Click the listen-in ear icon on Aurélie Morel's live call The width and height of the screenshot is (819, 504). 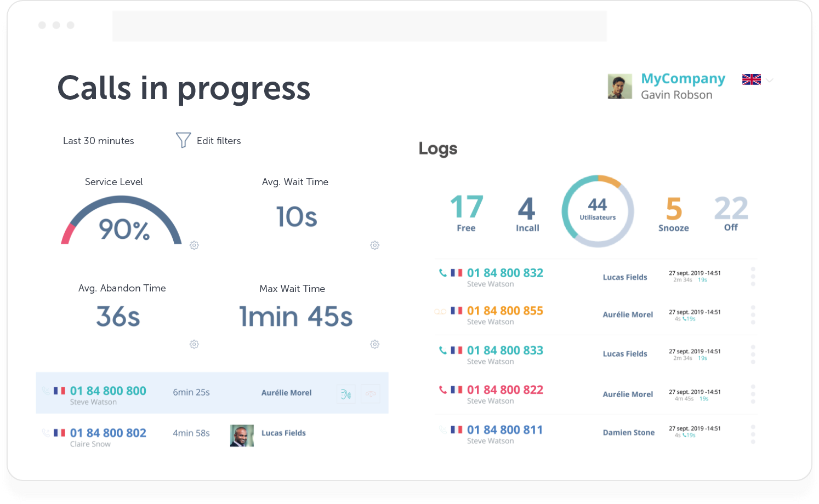346,394
